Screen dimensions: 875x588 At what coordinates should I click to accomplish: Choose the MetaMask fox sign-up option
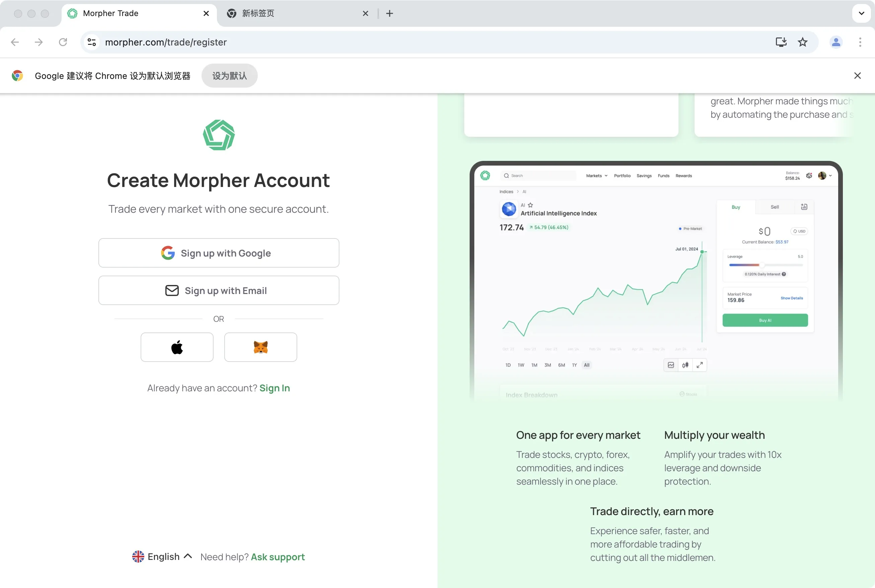[x=261, y=347]
